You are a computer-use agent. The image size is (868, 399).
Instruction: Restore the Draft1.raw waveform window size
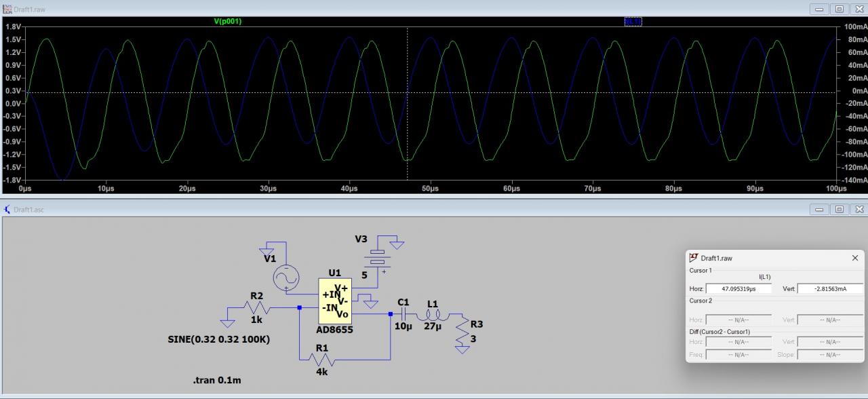pyautogui.click(x=840, y=9)
